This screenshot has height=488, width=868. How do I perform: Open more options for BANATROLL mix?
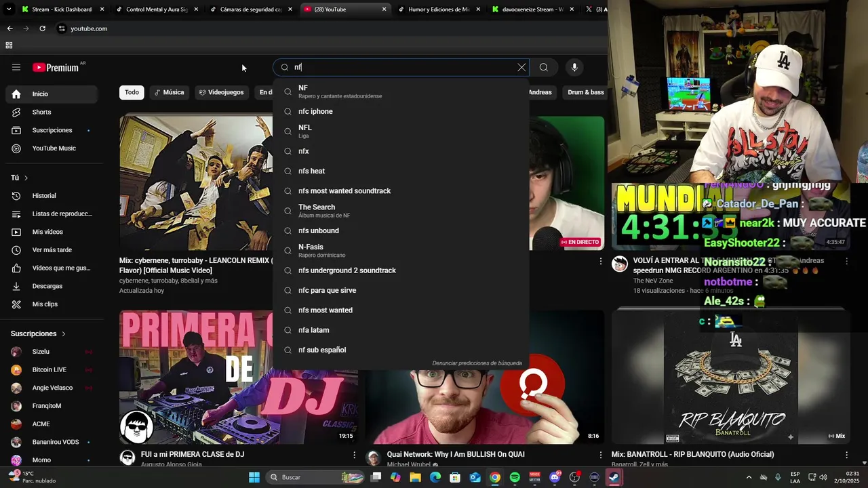pos(846,455)
